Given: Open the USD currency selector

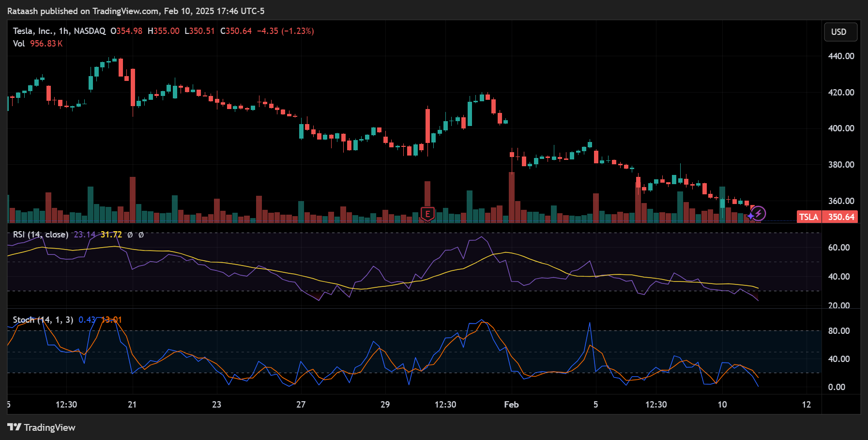Looking at the screenshot, I should click(x=841, y=32).
